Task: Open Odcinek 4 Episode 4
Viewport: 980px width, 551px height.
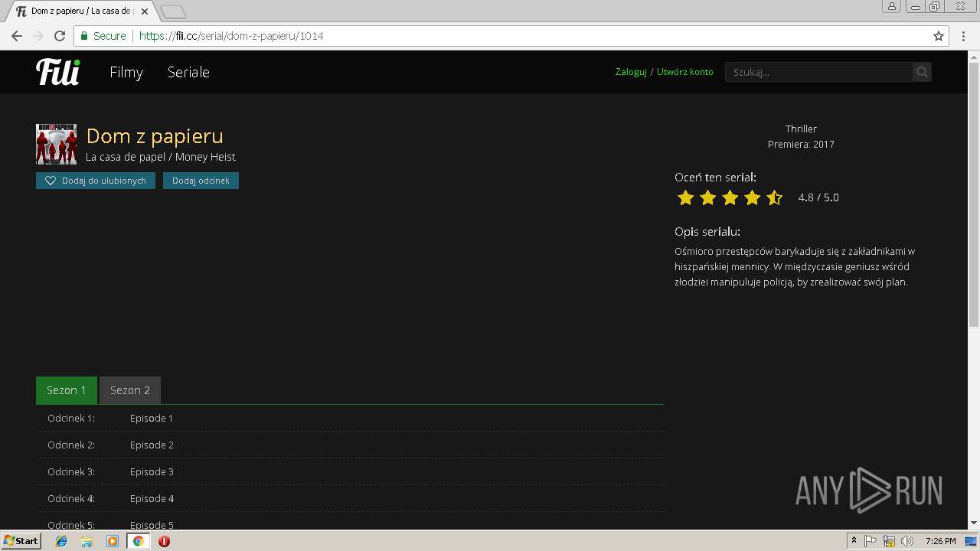Action: point(350,499)
